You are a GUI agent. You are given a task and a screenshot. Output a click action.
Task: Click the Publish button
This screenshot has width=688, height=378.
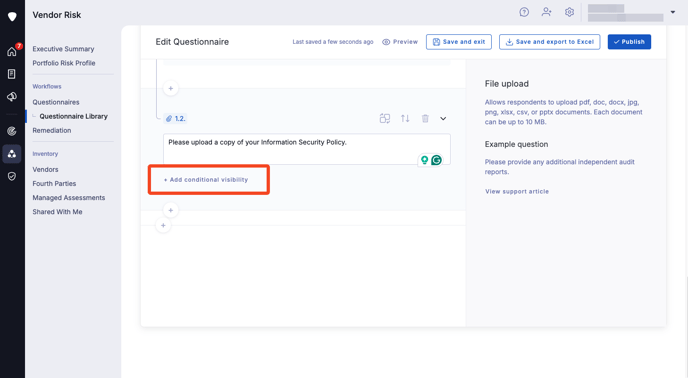pyautogui.click(x=629, y=42)
